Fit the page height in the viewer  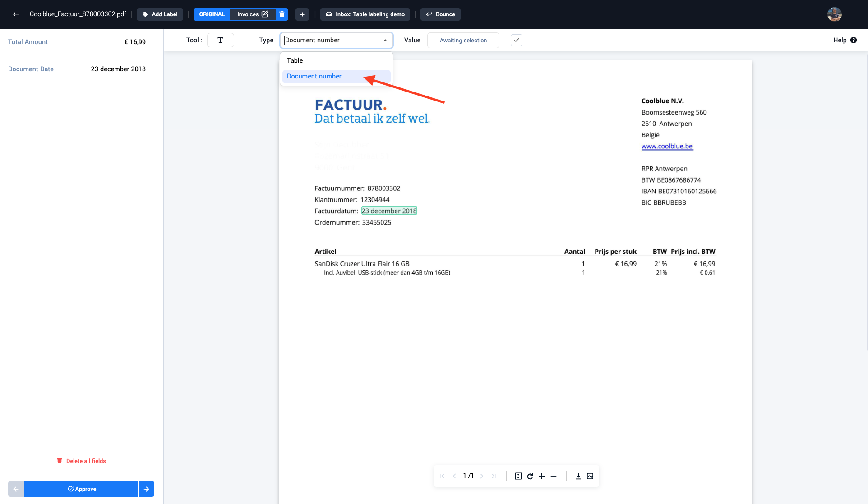pos(518,476)
